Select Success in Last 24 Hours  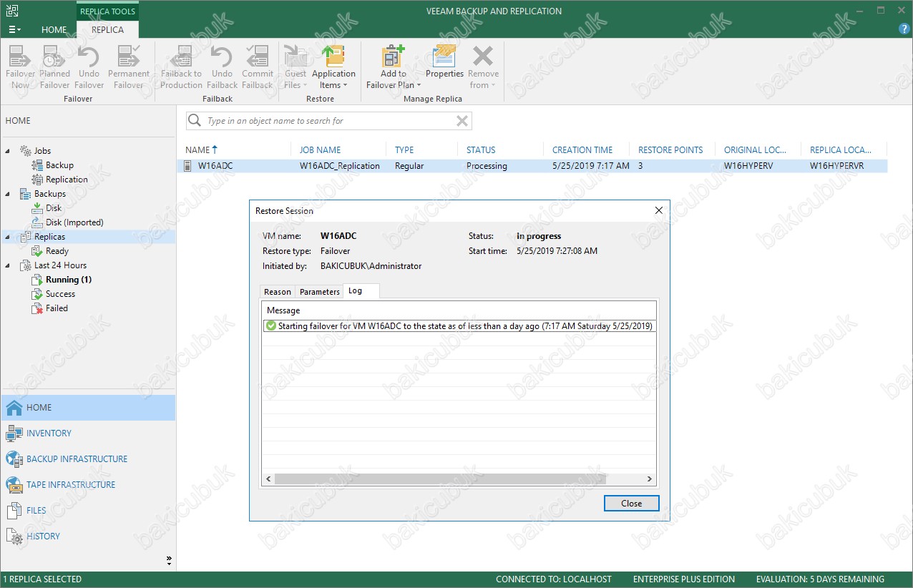[60, 294]
